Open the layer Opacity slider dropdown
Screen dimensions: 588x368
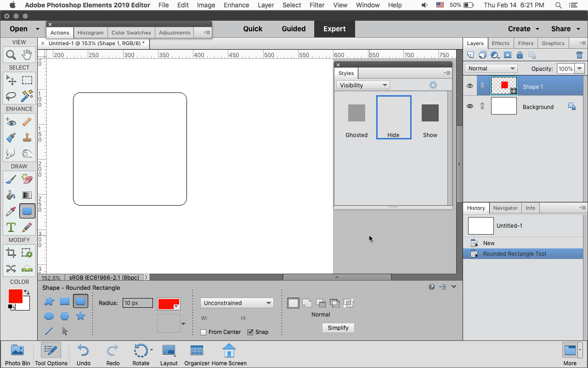click(580, 69)
